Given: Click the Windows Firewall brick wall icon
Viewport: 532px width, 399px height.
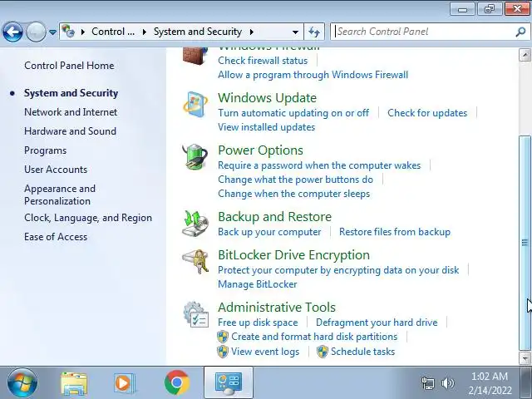Looking at the screenshot, I should [195, 56].
